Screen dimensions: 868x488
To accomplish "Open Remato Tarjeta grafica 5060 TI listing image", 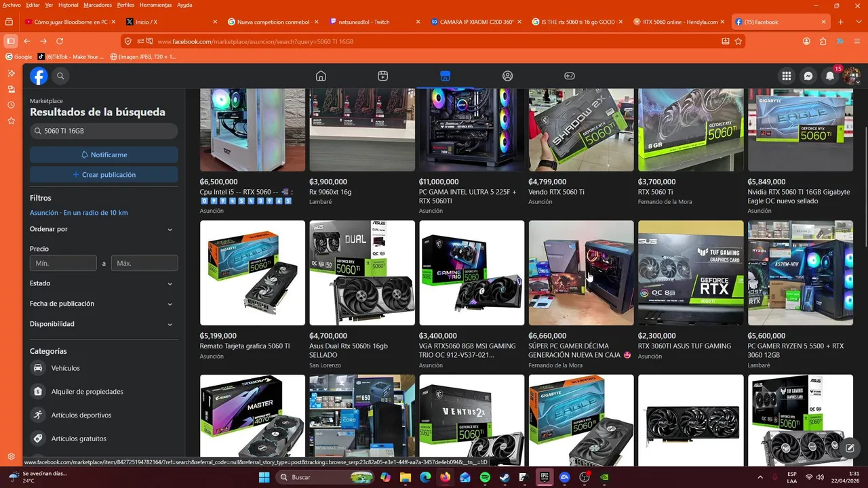I will (252, 272).
